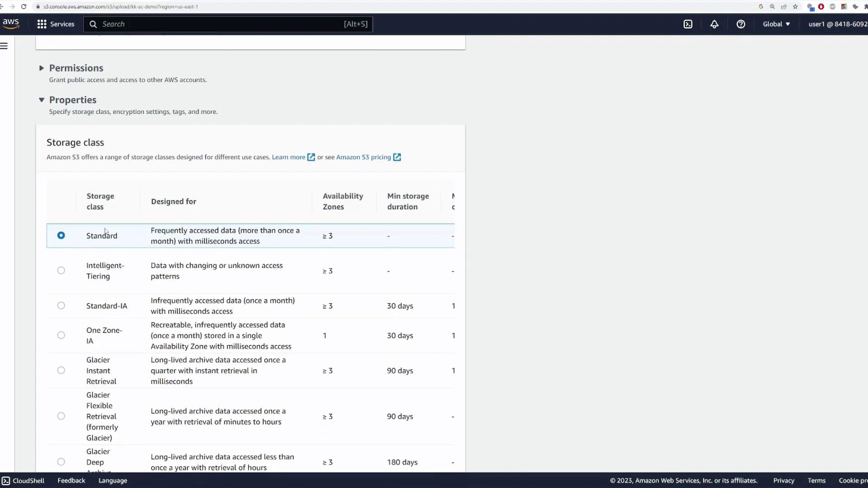Viewport: 868px width, 488px height.
Task: Open the left hamburger navigation menu
Action: coord(4,46)
